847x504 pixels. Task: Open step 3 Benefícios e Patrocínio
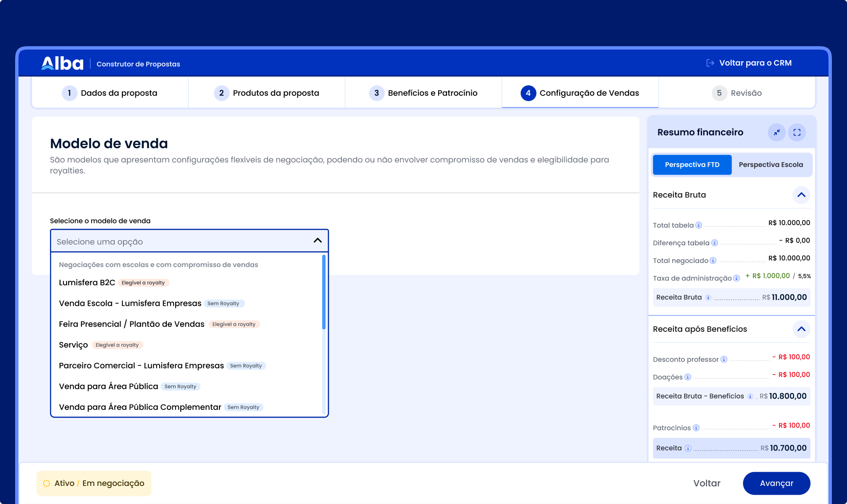point(423,93)
